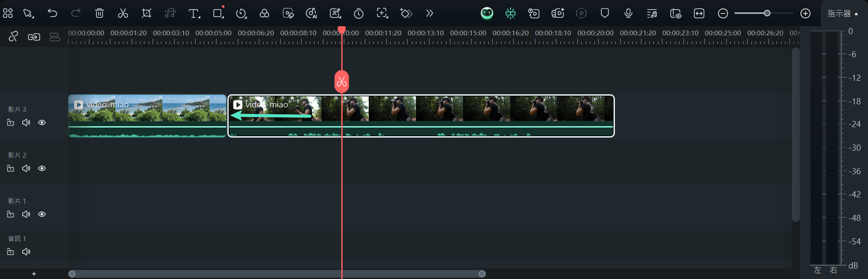Zoom in the timeline with plus button
868x279 pixels.
[x=806, y=14]
